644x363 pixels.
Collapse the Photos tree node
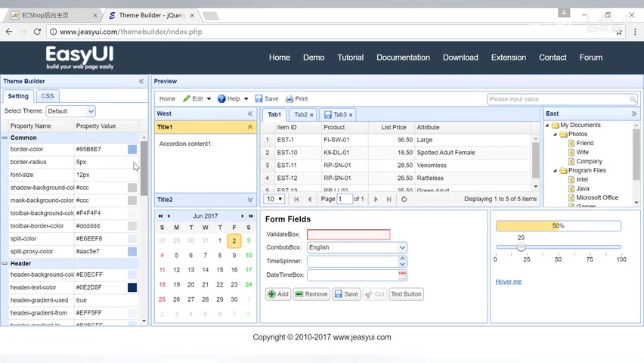(x=556, y=135)
